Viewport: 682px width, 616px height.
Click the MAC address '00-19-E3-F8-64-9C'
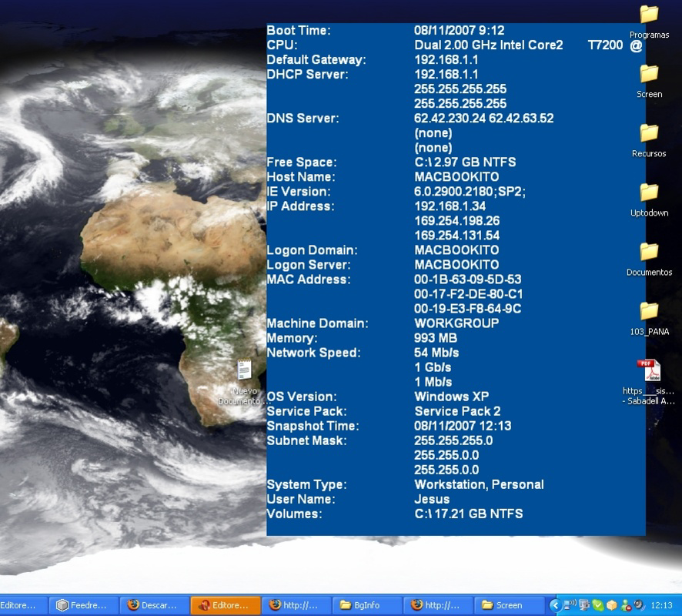467,309
